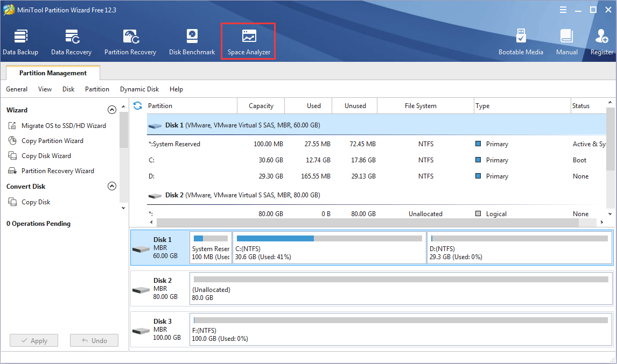Open the General menu

[x=17, y=89]
